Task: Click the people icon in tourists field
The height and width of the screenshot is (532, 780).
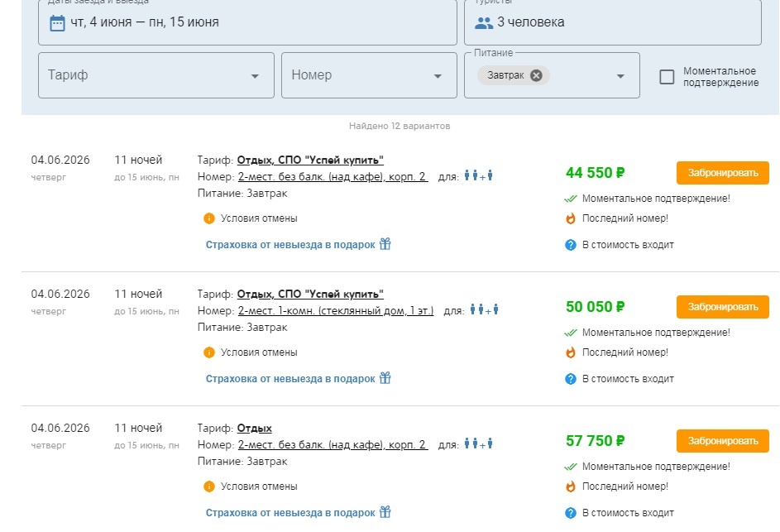Action: click(x=484, y=23)
